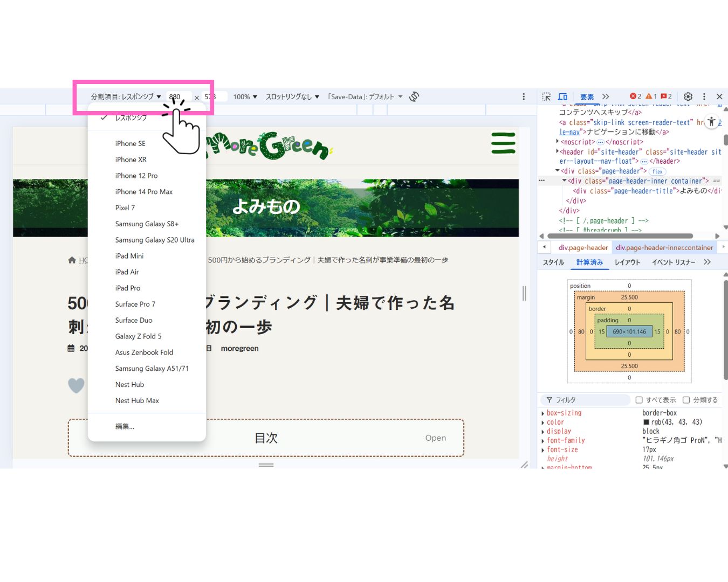Switch to the レイアウト tab

[x=627, y=262]
